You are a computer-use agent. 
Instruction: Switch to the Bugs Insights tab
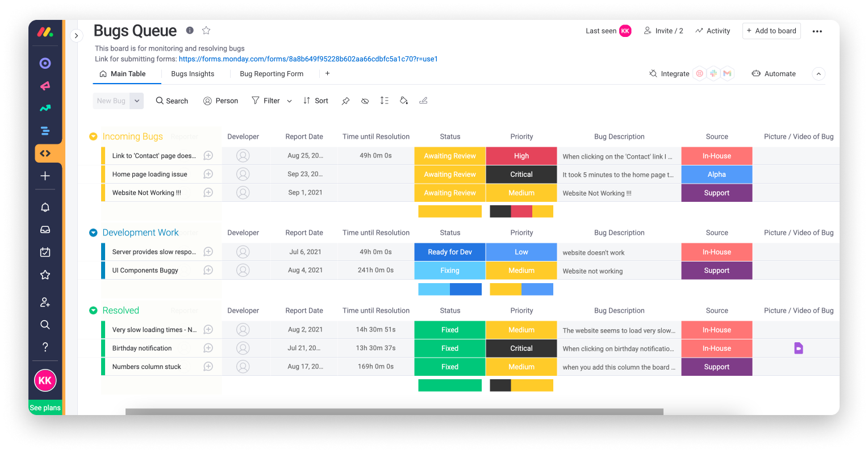point(192,73)
